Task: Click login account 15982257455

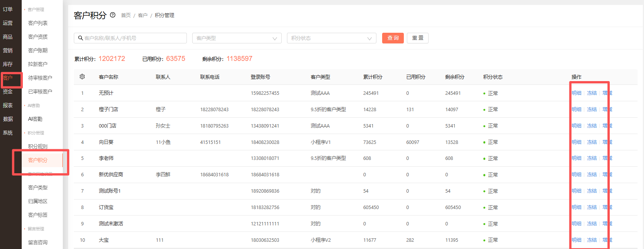Action: coord(265,93)
